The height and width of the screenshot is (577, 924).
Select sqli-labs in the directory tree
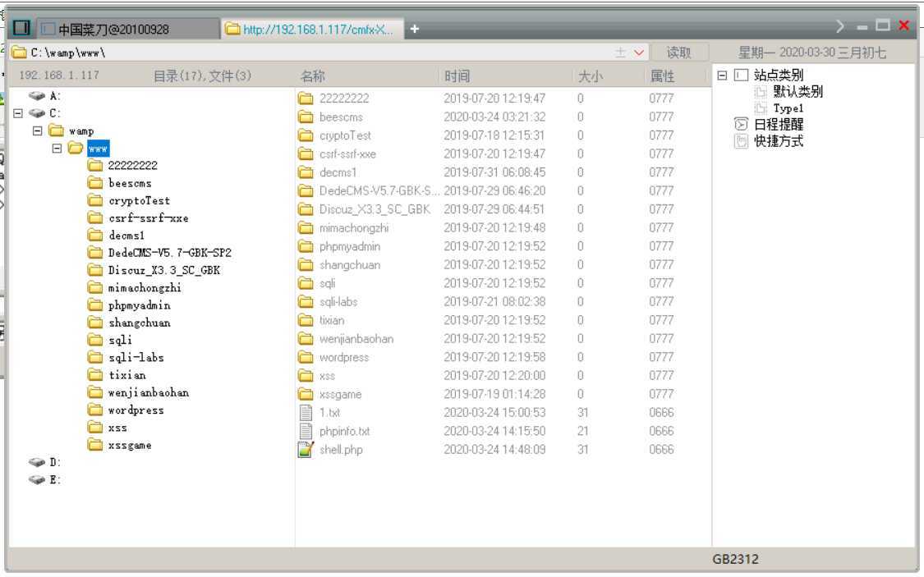(x=136, y=357)
